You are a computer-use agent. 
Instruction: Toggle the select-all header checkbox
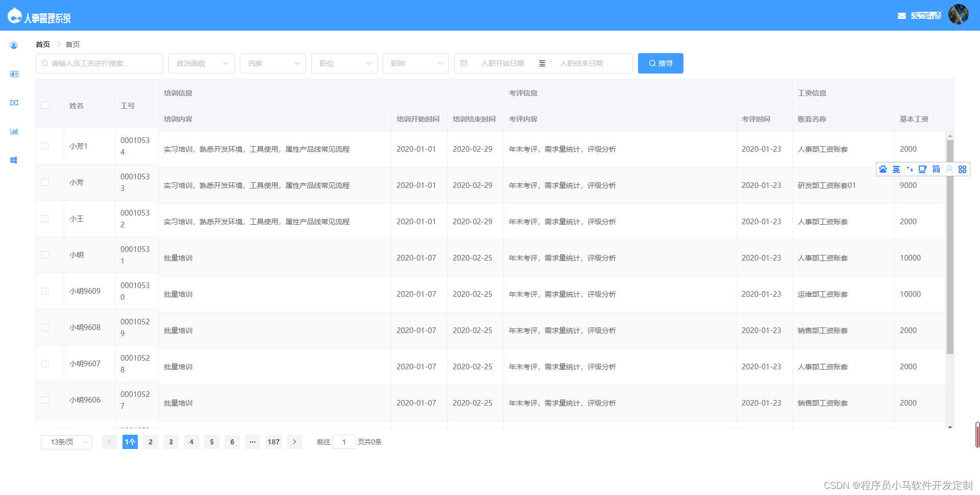45,105
